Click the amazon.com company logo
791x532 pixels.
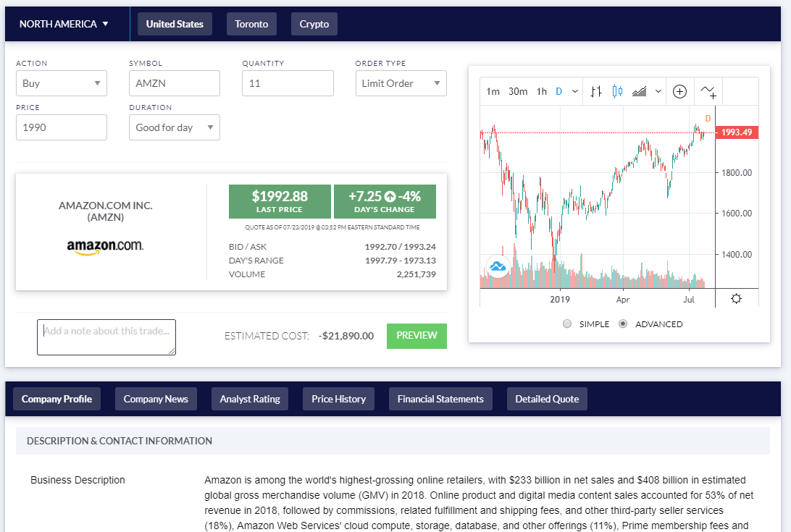(x=105, y=247)
